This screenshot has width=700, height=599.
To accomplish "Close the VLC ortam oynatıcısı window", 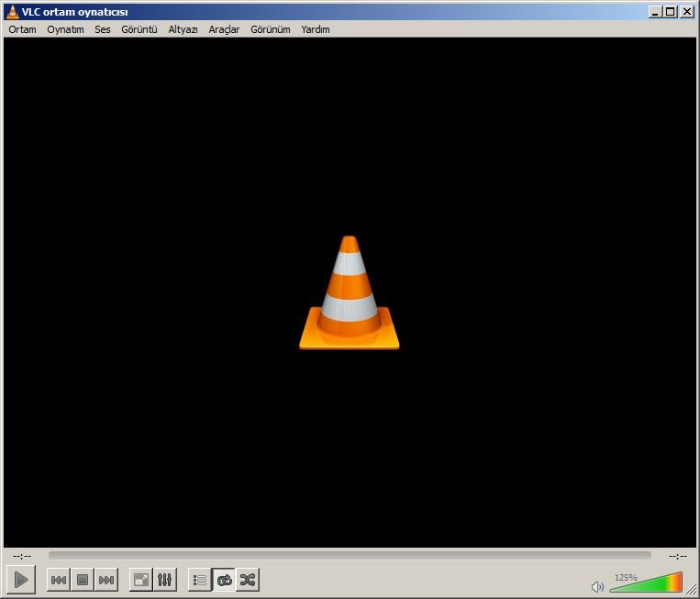I will point(686,12).
